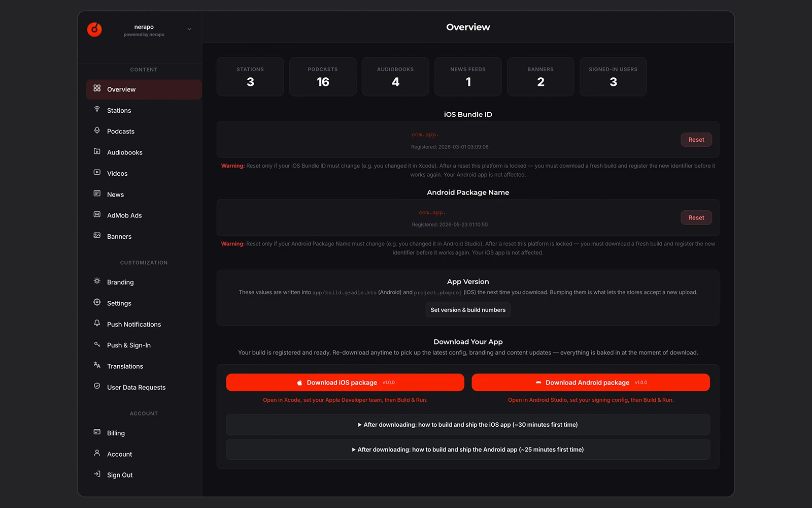Click the iOS 'Registered: 2026-03-01 03:09:06' text
Screen dimensions: 812x508
click(450, 147)
